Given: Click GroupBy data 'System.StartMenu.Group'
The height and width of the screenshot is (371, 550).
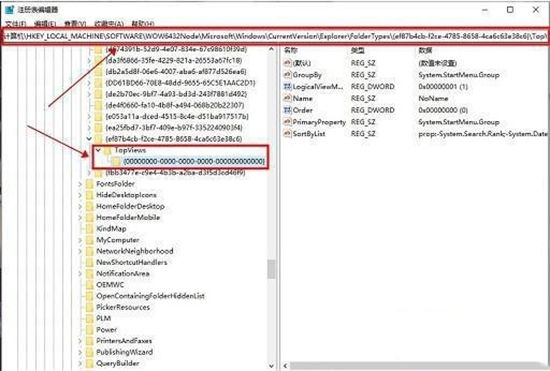Looking at the screenshot, I should pyautogui.click(x=459, y=75).
